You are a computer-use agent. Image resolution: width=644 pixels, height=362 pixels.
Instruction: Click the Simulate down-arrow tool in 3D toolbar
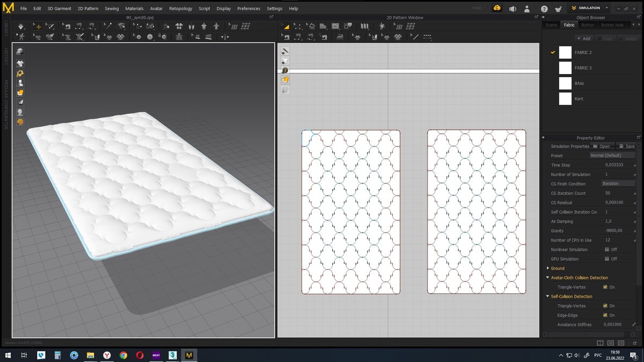click(21, 26)
